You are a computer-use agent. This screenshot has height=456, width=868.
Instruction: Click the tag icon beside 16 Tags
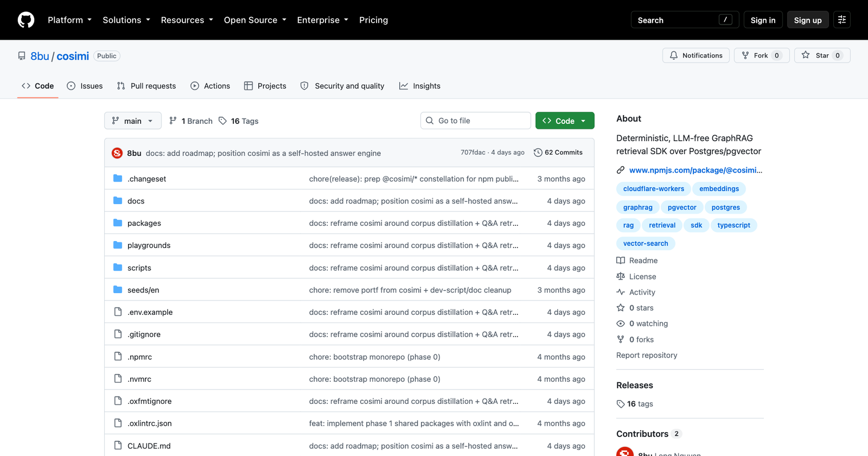[222, 121]
